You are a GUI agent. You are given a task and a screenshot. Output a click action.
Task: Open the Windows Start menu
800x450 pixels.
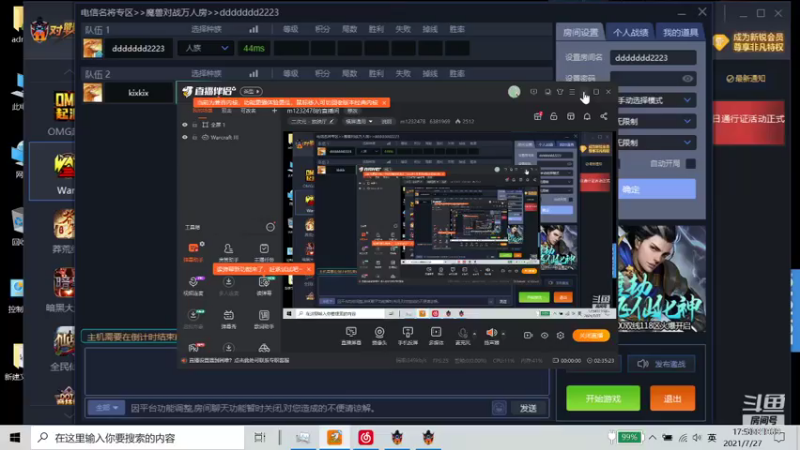click(15, 438)
